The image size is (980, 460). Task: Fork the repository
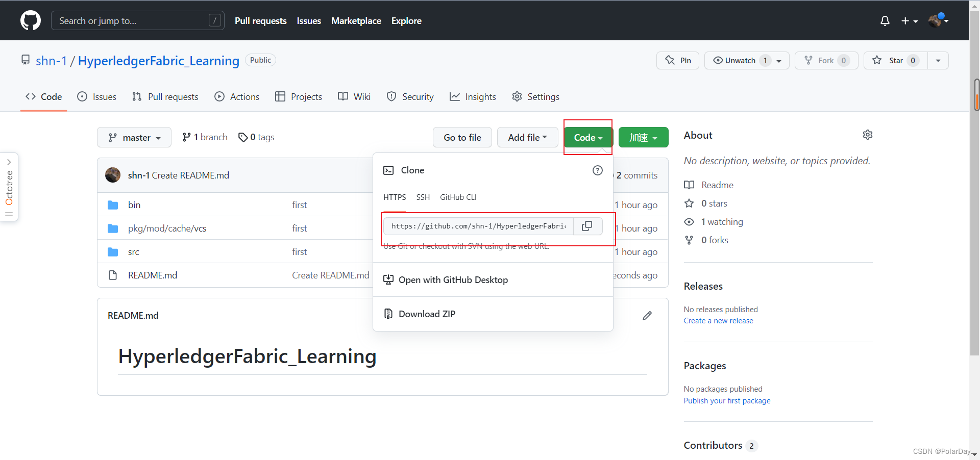coord(826,60)
